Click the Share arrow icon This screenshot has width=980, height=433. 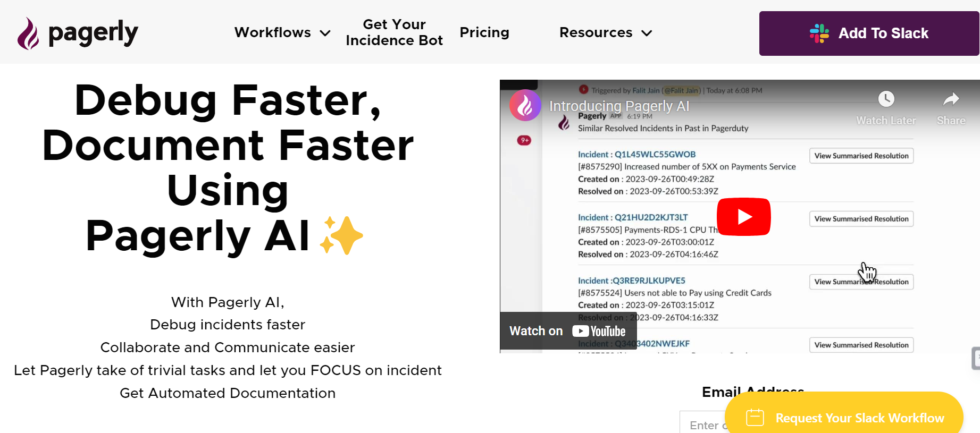coord(951,99)
